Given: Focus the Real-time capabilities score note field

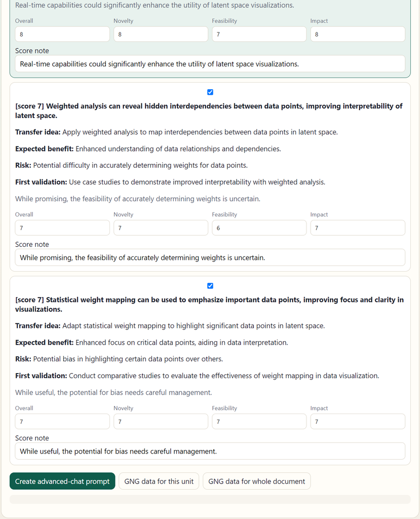Looking at the screenshot, I should [210, 64].
